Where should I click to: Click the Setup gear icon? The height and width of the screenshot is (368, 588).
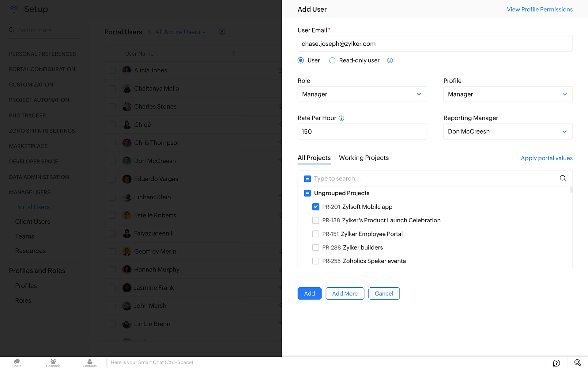[14, 9]
